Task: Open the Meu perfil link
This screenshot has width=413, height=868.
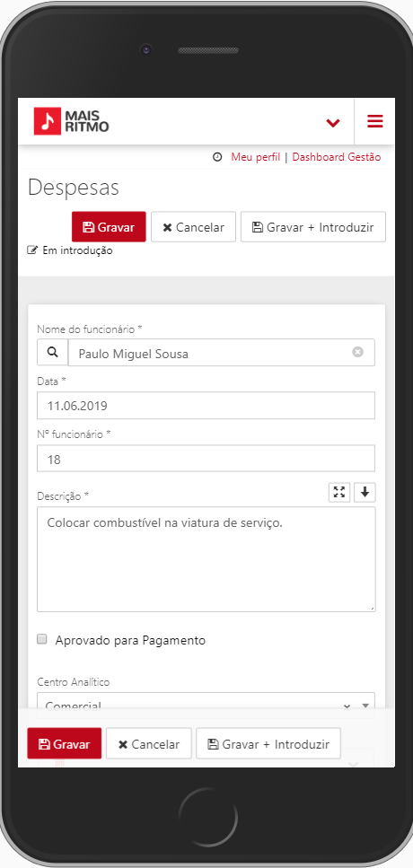Action: click(255, 157)
